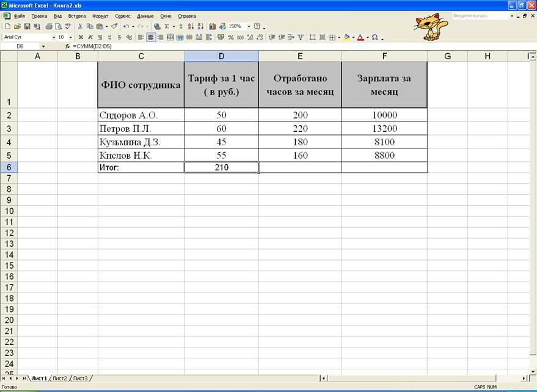
Task: Sort ascending using the toolbar icon
Action: click(x=191, y=27)
